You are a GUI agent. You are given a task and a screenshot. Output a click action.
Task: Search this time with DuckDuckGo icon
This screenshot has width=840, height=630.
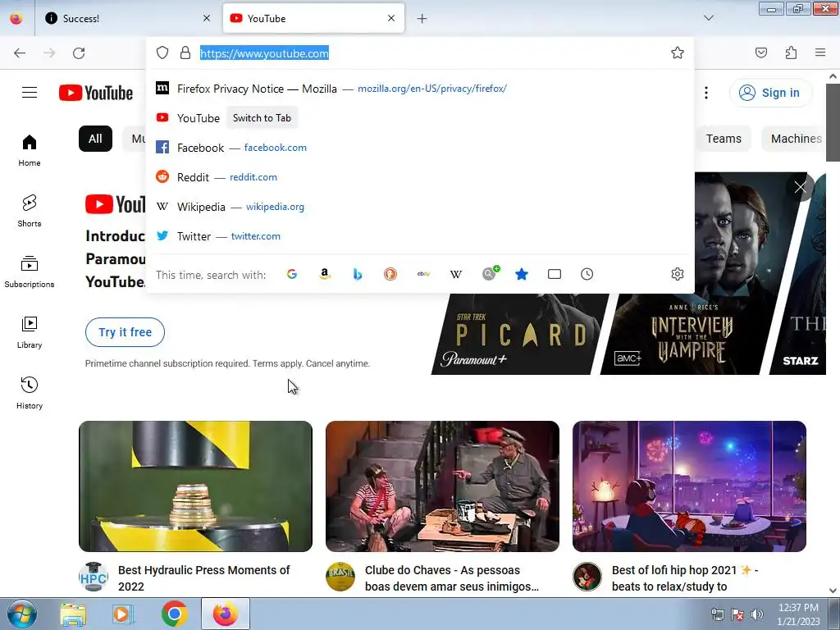point(390,274)
